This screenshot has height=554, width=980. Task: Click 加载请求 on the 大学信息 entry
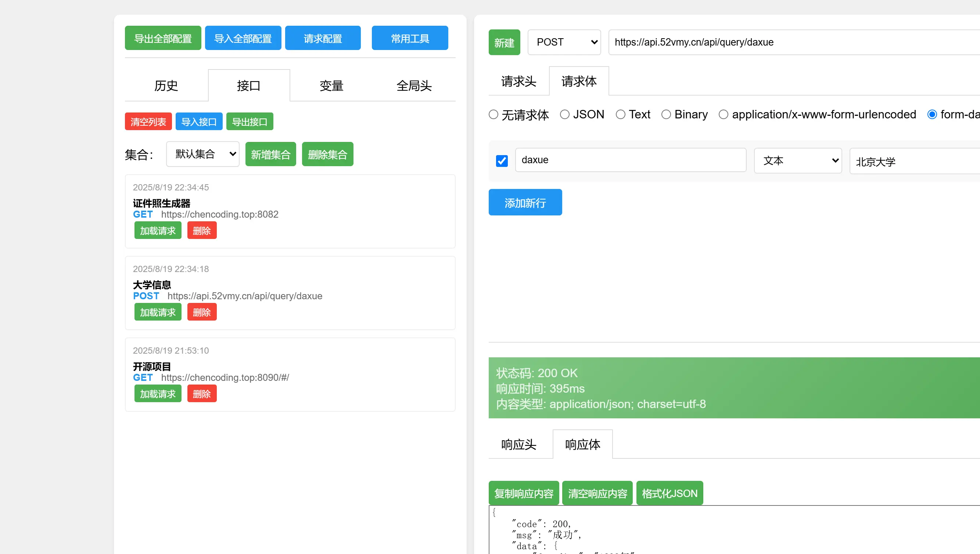pyautogui.click(x=158, y=312)
